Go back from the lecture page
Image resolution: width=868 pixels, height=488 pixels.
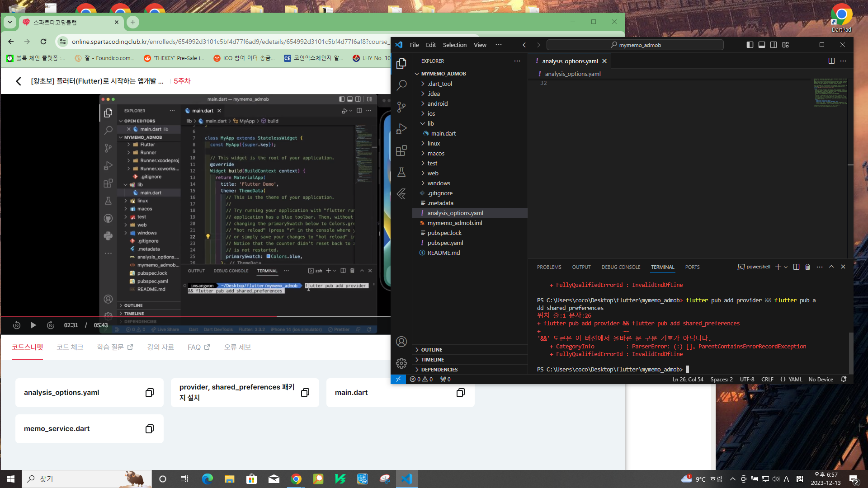[19, 81]
